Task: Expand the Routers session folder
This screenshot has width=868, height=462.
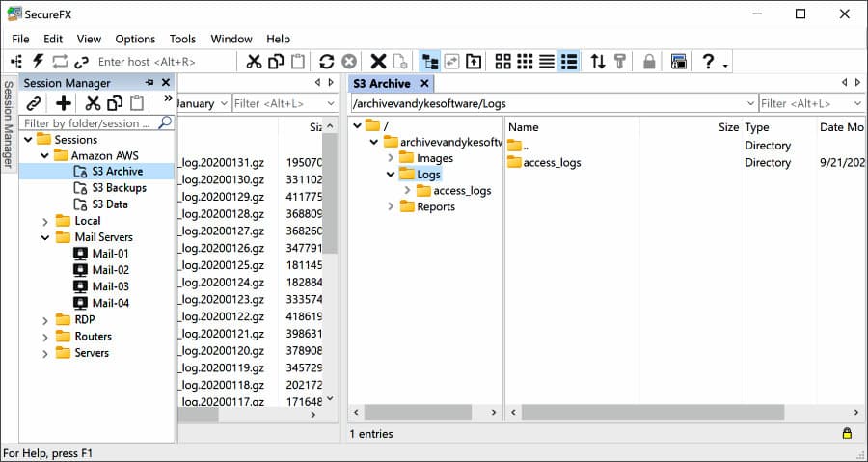Action: [45, 337]
